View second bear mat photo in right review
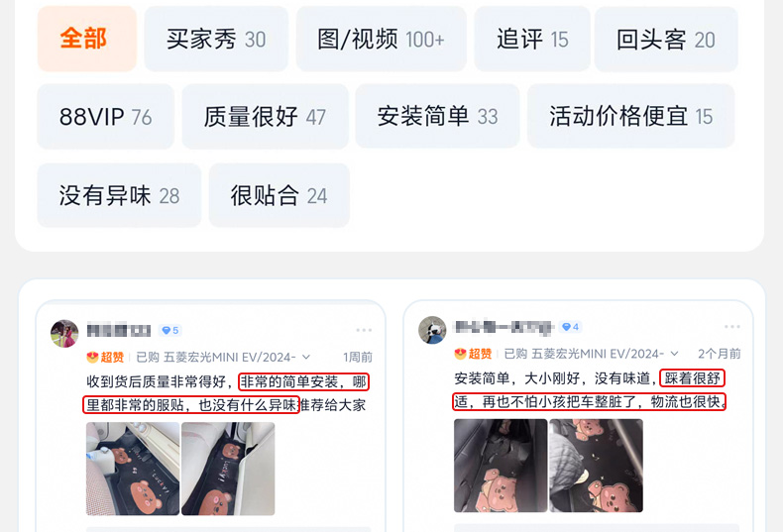This screenshot has height=532, width=783. click(x=597, y=465)
